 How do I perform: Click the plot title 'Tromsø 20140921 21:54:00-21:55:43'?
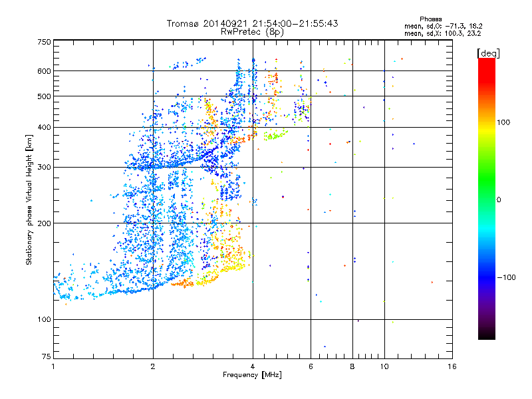pyautogui.click(x=253, y=23)
